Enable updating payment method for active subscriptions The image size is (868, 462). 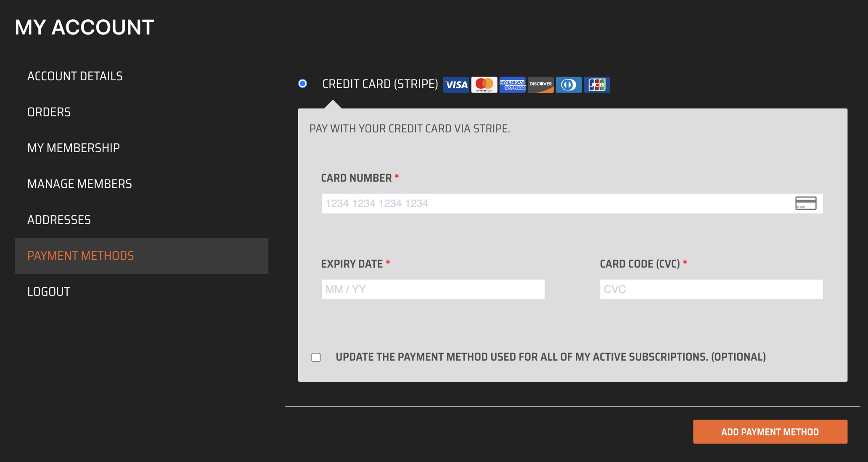(316, 357)
